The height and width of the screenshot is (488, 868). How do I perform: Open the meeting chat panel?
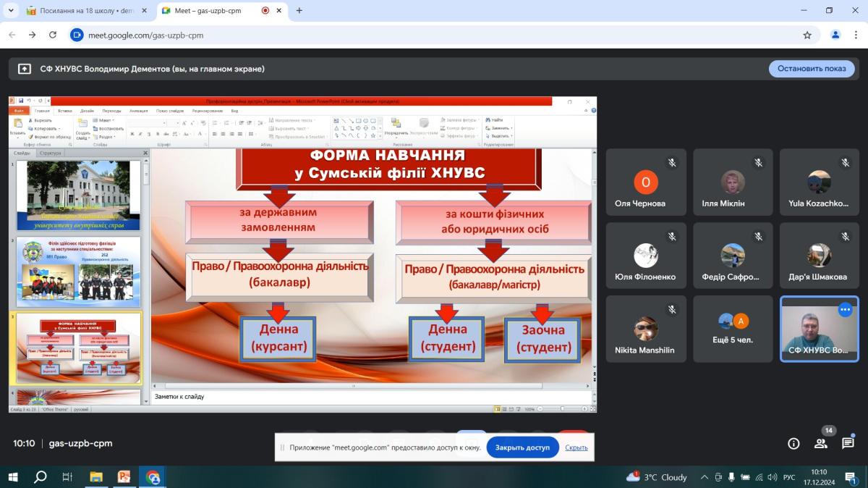point(848,444)
